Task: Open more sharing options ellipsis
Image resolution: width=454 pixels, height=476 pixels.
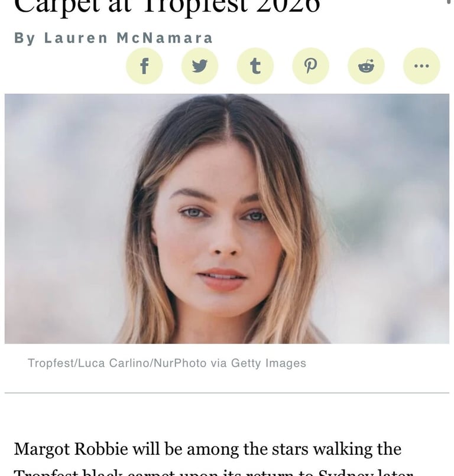Action: coord(421,66)
